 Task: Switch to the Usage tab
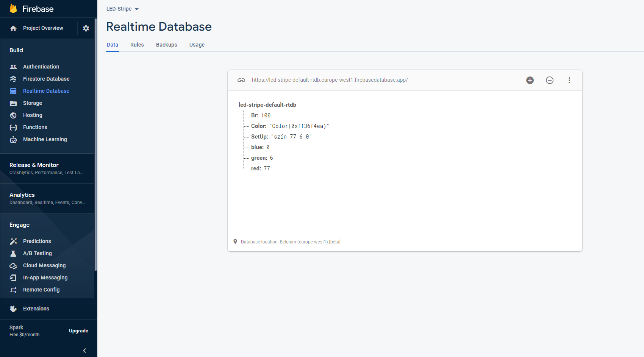(x=197, y=45)
